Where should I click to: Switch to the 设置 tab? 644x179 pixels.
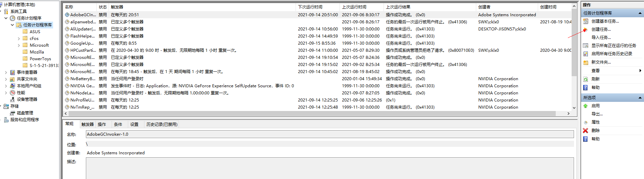pos(134,125)
